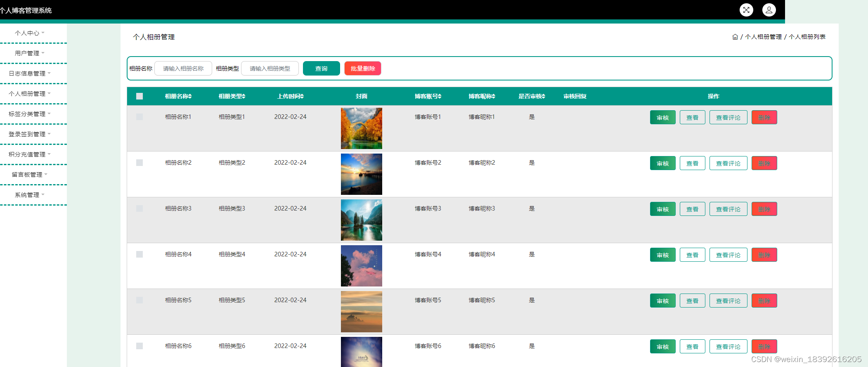Click 审核 button for 相册名称5
868x367 pixels.
pos(663,301)
